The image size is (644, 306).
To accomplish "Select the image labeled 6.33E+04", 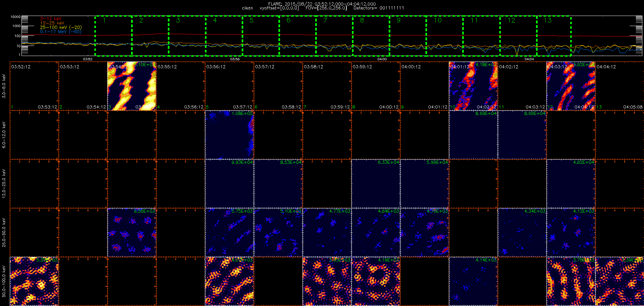I will (x=376, y=184).
